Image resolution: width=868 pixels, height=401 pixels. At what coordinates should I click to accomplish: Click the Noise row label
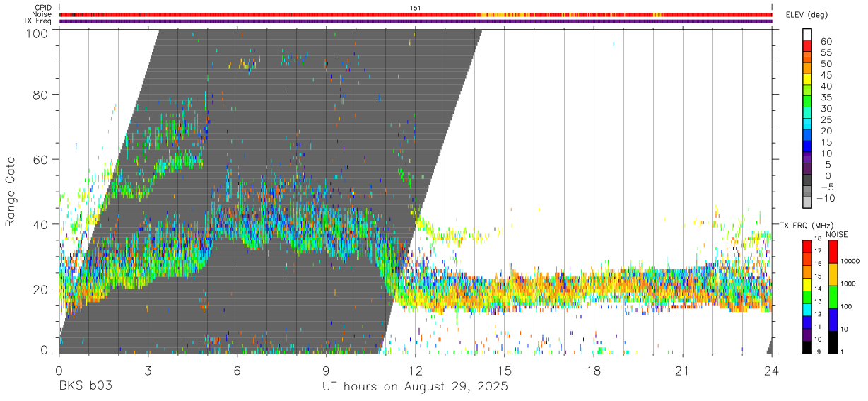coord(43,14)
